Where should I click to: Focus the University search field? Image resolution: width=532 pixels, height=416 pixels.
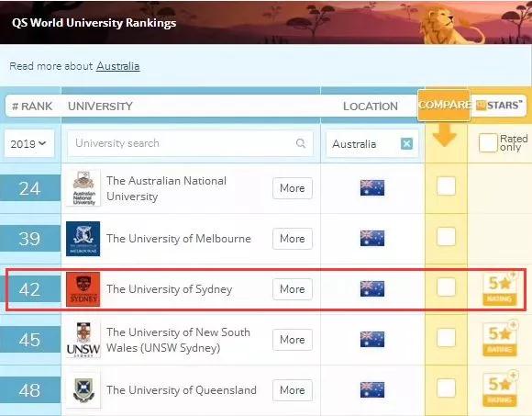[190, 143]
